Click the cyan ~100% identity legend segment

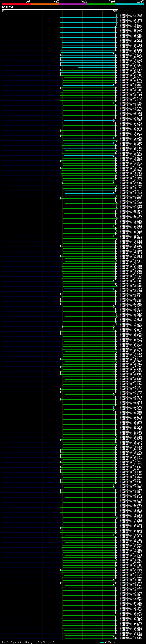[x=130, y=4]
